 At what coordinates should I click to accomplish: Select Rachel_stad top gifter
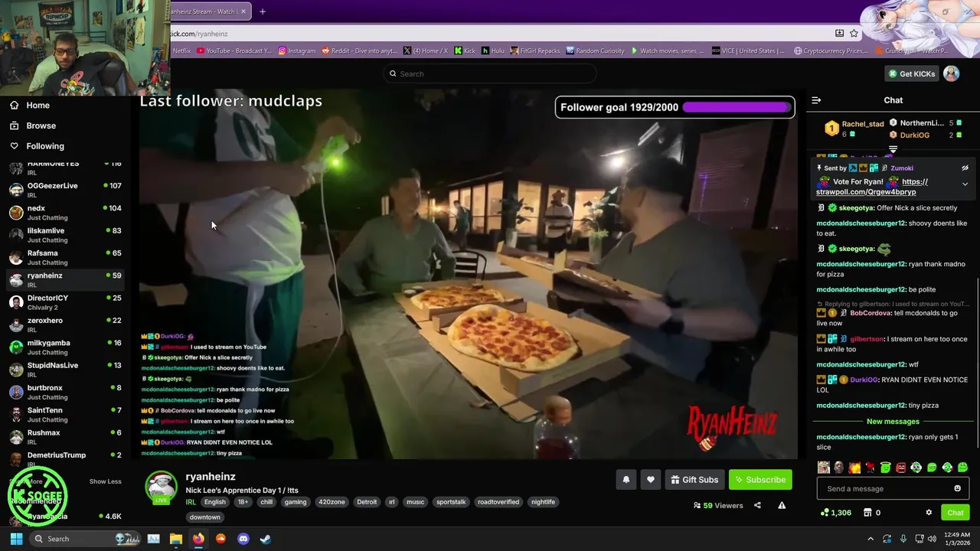click(x=854, y=129)
